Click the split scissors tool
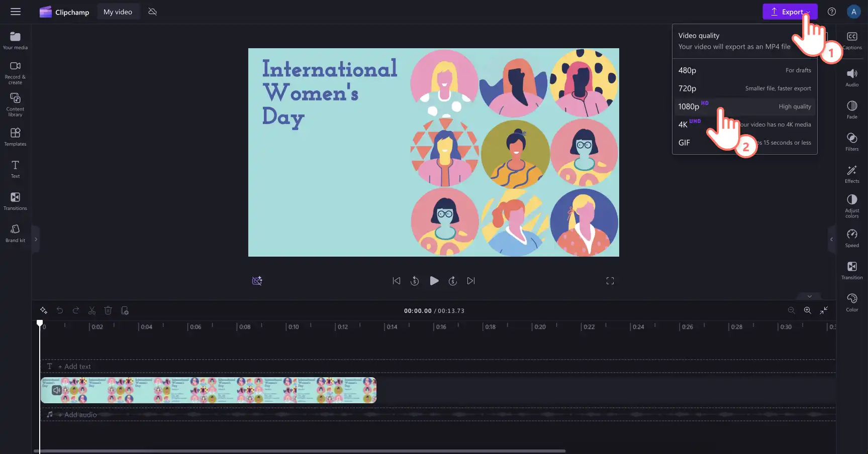868x454 pixels. (92, 310)
